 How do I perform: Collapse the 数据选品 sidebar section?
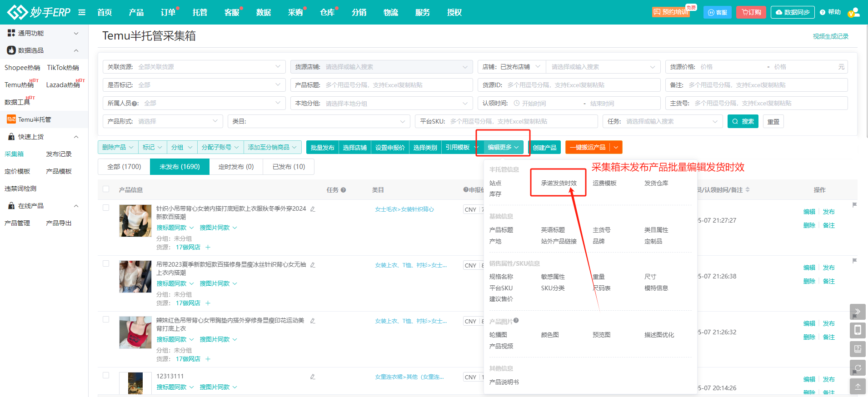pos(76,50)
